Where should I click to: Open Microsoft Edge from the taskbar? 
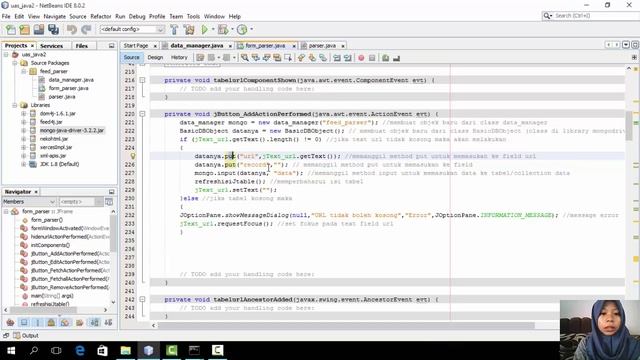80,350
